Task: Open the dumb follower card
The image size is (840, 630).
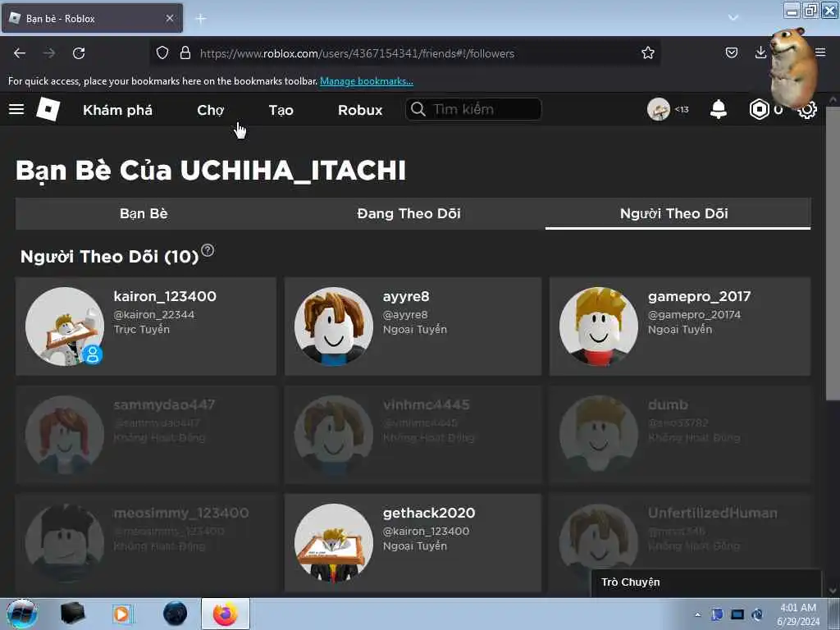Action: coord(680,435)
